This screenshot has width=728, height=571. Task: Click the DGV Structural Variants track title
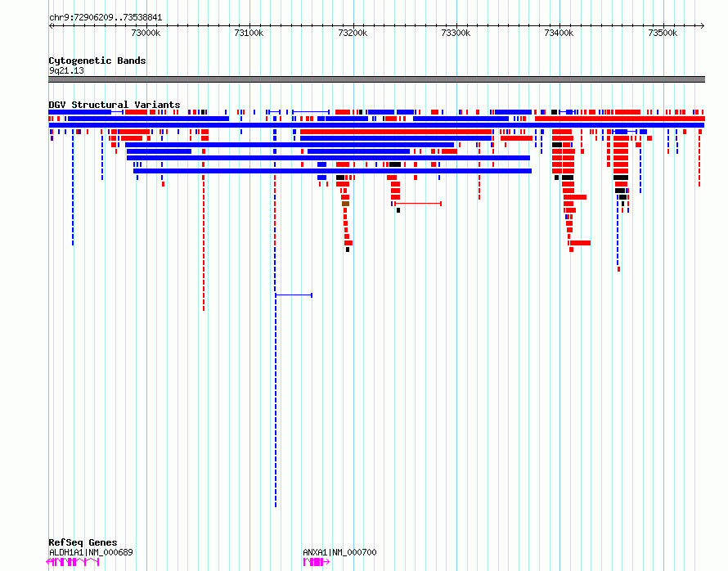[x=115, y=105]
